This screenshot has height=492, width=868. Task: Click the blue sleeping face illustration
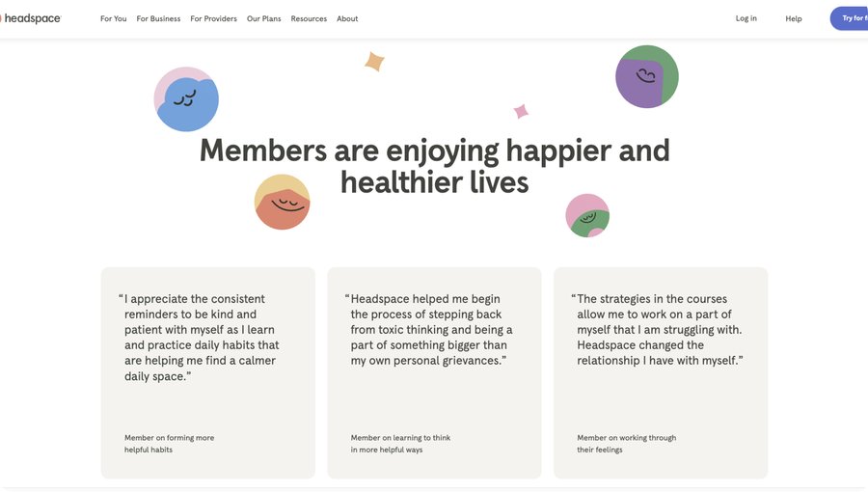click(187, 99)
